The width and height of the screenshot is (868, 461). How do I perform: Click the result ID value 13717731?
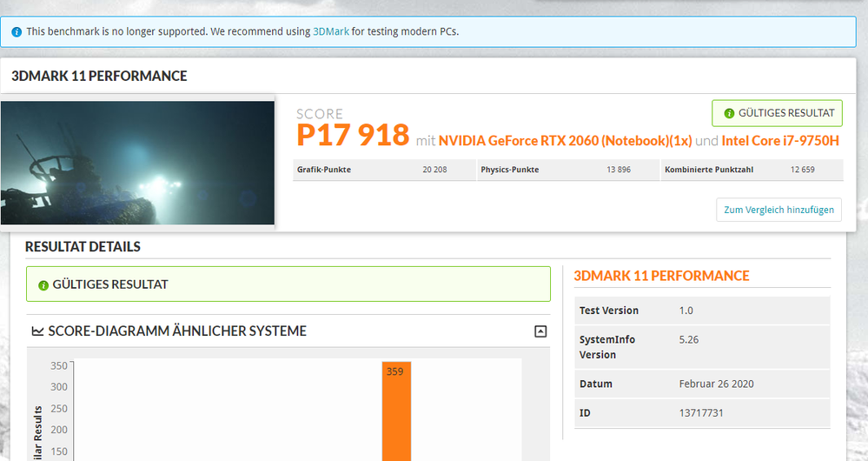700,412
